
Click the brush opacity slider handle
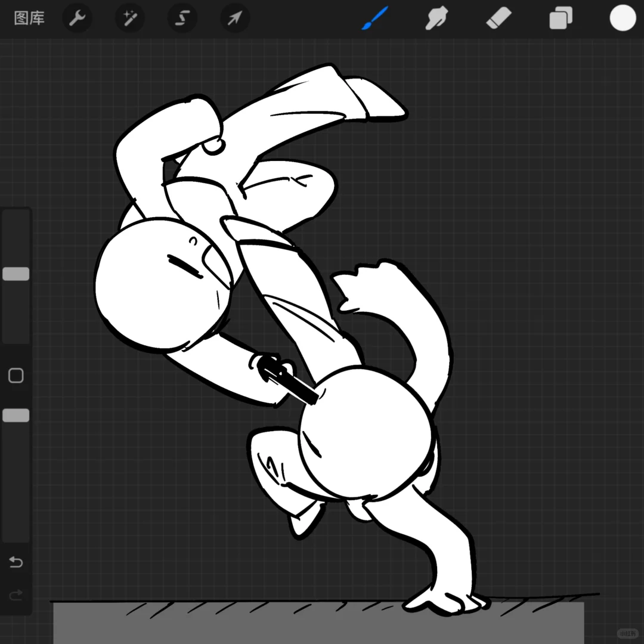(16, 415)
